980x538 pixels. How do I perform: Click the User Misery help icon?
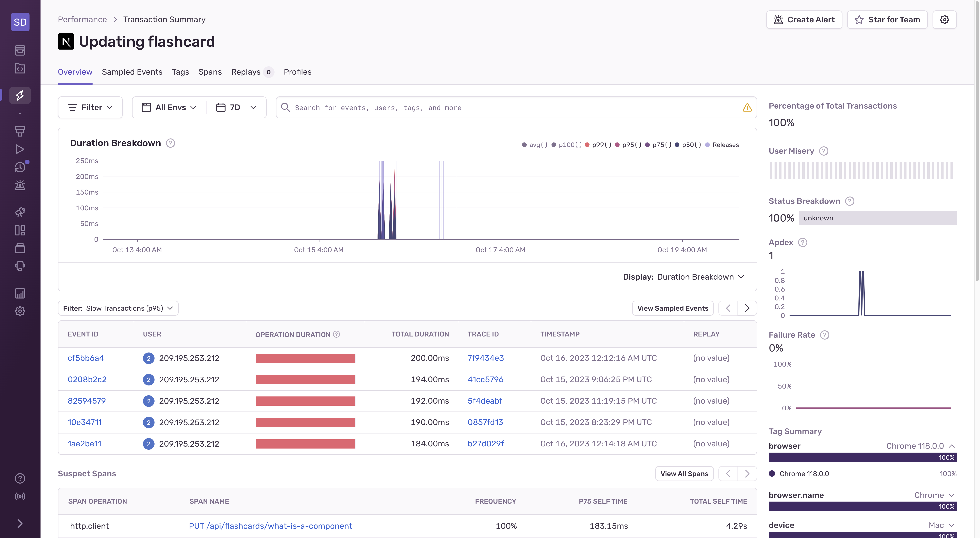pyautogui.click(x=824, y=151)
